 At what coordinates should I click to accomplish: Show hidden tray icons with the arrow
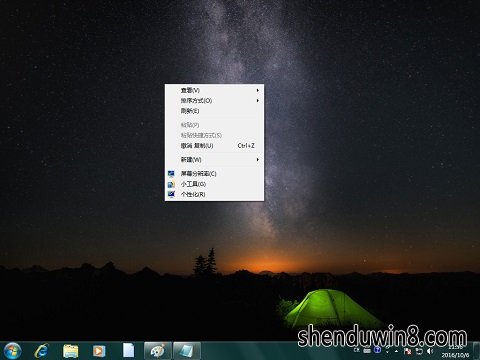pos(396,351)
